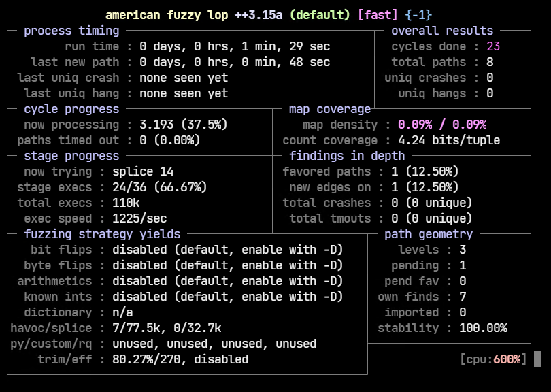Click paths timed out value '0 (0.00%)'
The width and height of the screenshot is (551, 392).
click(x=170, y=140)
